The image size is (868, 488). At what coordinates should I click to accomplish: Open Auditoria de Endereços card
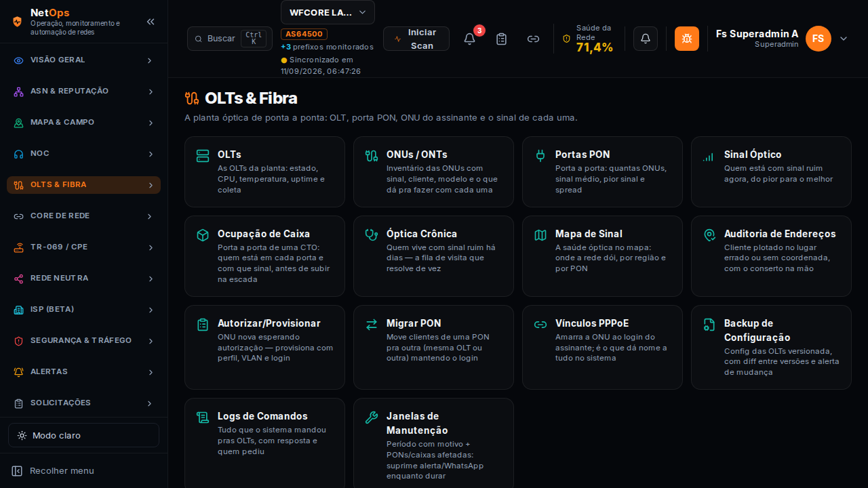[x=771, y=256]
